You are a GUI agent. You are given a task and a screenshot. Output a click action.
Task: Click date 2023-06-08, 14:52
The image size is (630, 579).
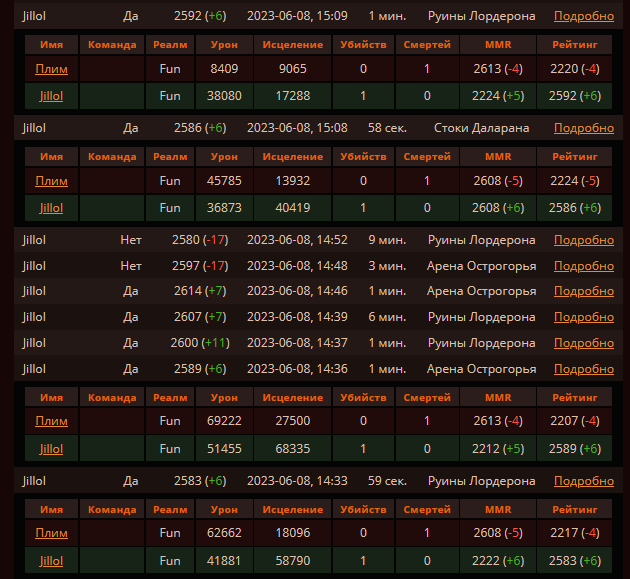297,240
